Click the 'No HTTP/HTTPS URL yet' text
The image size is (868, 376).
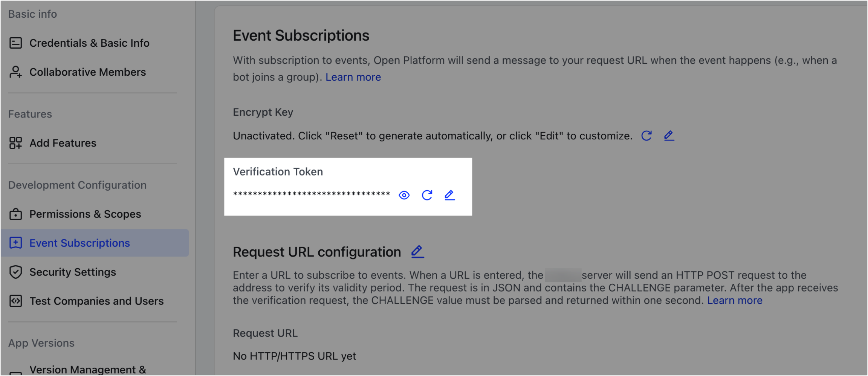click(x=294, y=356)
